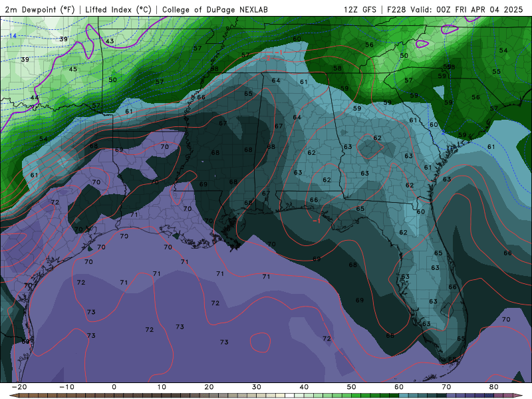
Task: Click the "20" label on the color scale
Action: click(x=209, y=387)
